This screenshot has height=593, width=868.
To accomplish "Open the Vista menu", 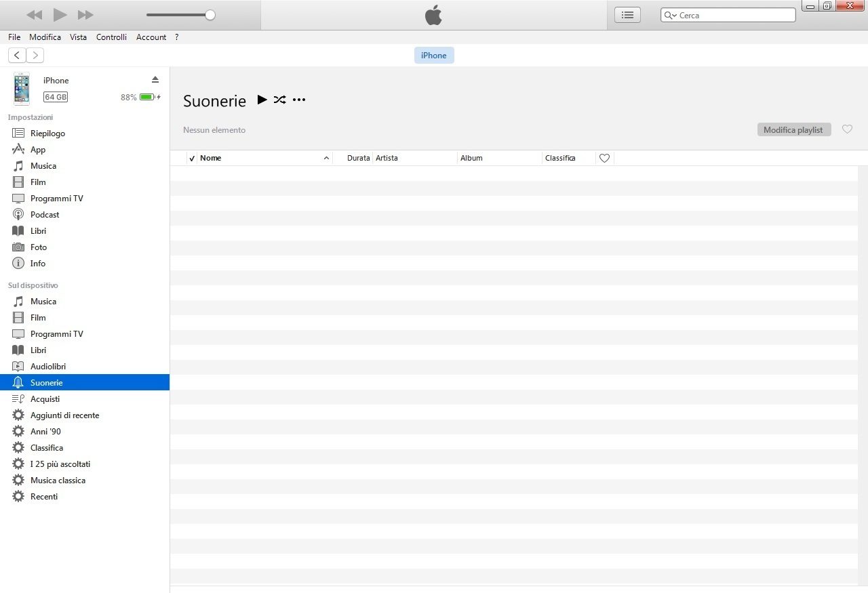I will coord(78,37).
